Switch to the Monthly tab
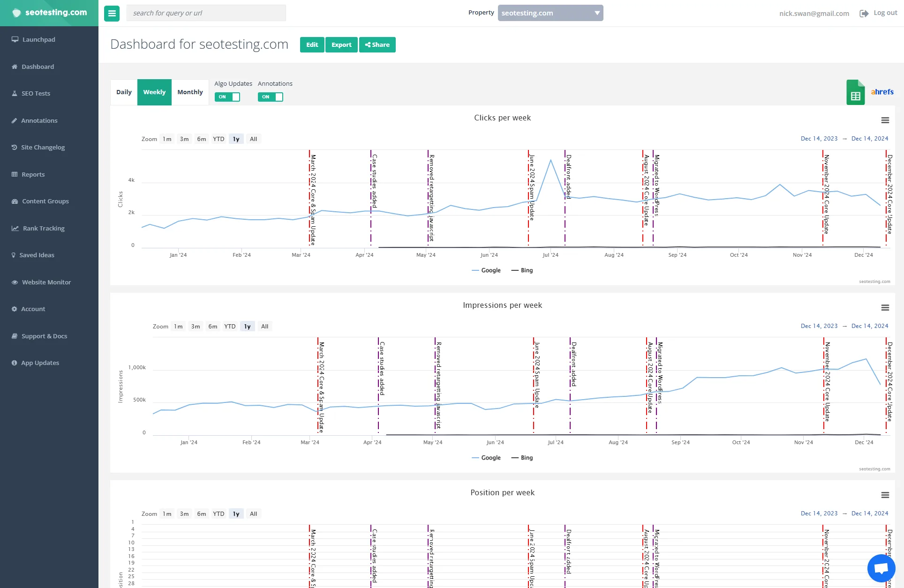The height and width of the screenshot is (588, 904). click(x=190, y=92)
